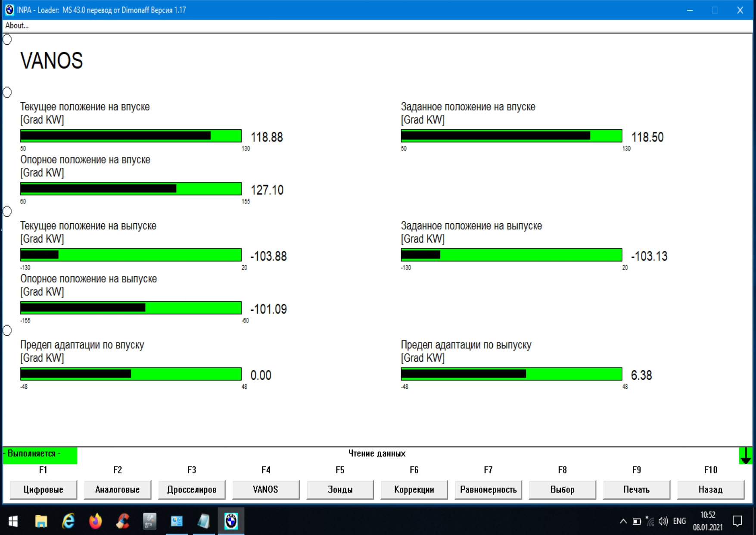Image resolution: width=756 pixels, height=535 pixels.
Task: Click the Опорное положение на выпуске bar
Action: pyautogui.click(x=131, y=308)
